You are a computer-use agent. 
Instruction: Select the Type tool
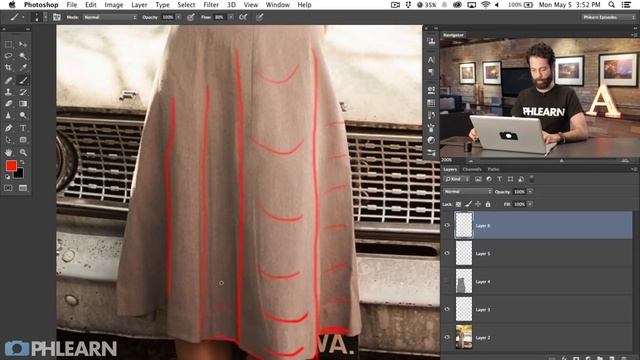[x=23, y=128]
